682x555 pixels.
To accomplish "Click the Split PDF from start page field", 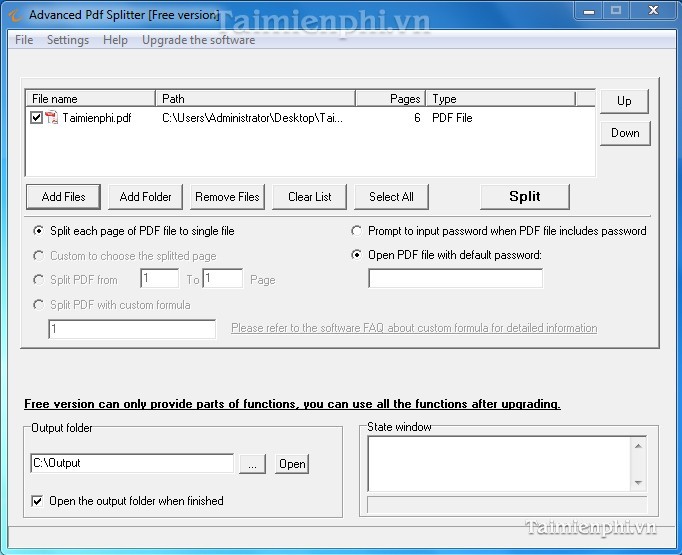I will coord(160,278).
